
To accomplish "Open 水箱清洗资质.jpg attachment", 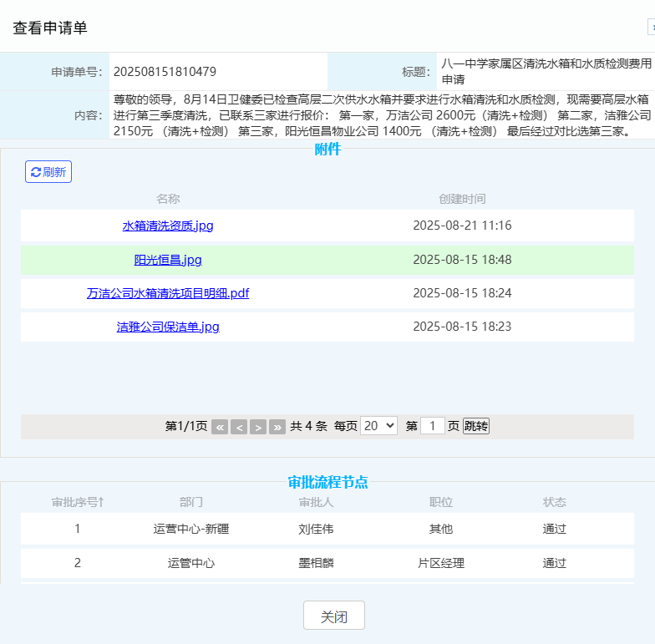I will click(x=168, y=226).
